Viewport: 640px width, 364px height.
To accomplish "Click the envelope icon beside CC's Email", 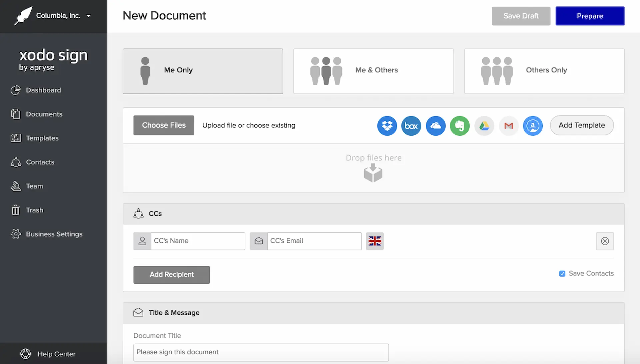I will 259,241.
